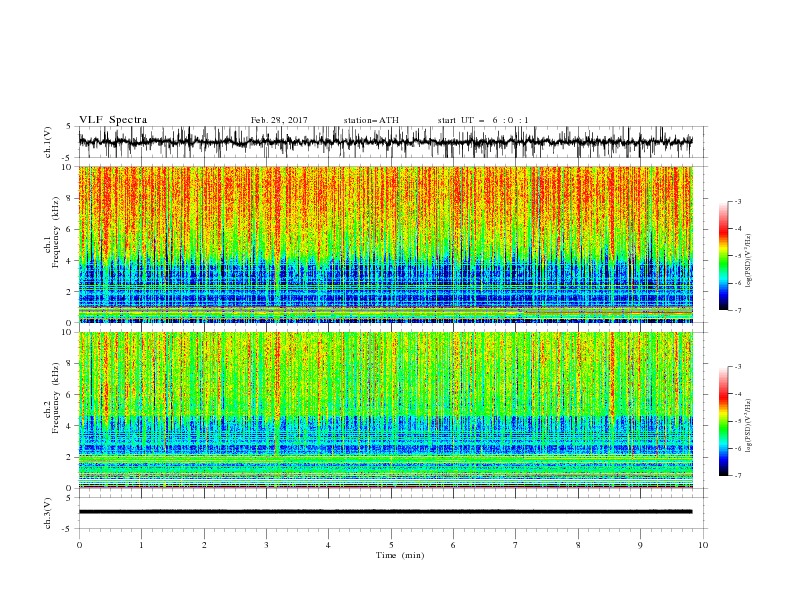Click inside the ch.1 spectrogram panel

(385, 244)
